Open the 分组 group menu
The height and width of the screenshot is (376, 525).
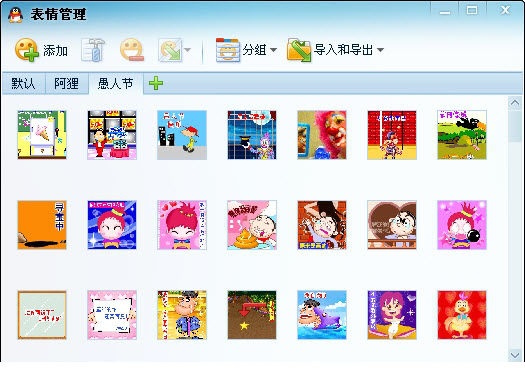click(x=246, y=50)
